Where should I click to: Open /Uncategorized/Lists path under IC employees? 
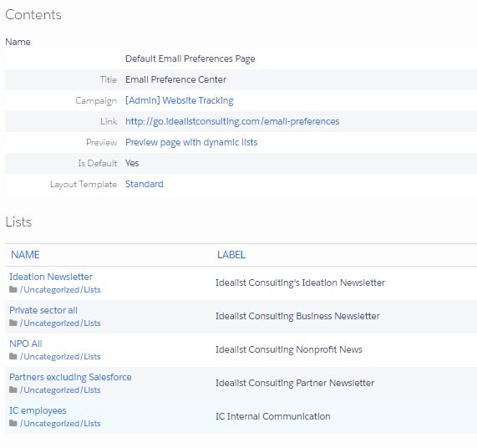click(x=60, y=424)
